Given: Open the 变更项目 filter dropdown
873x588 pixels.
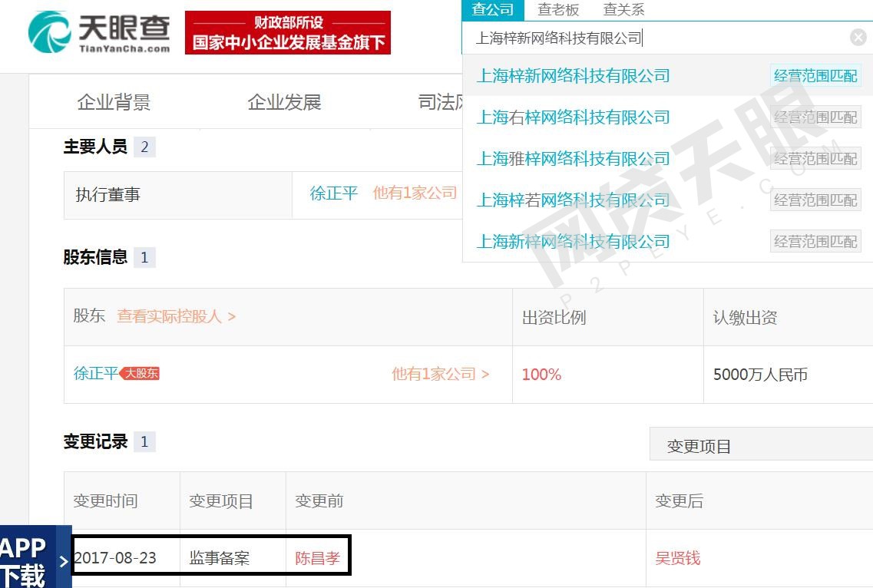Looking at the screenshot, I should pyautogui.click(x=761, y=444).
